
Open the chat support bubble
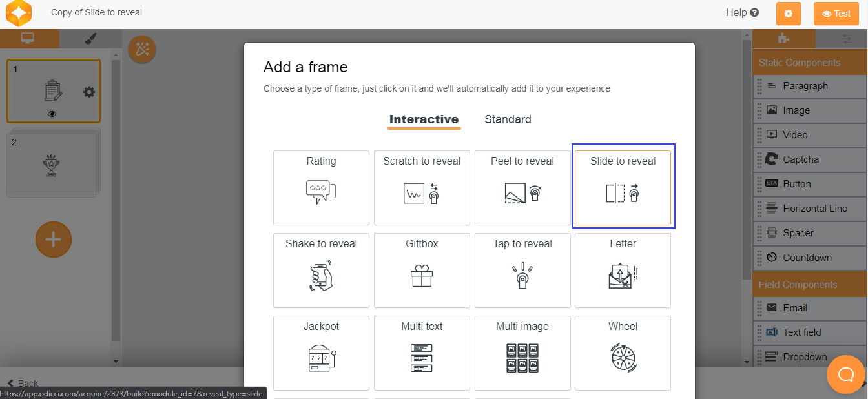coord(846,374)
